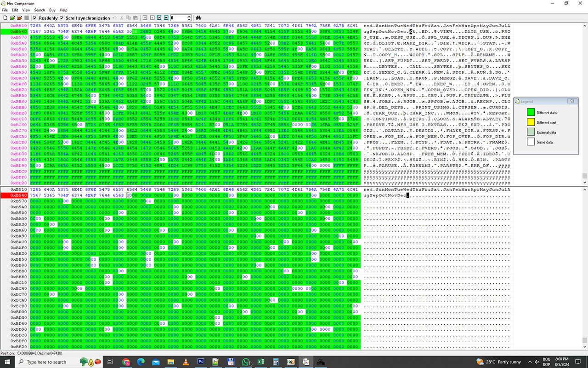Open the Edit menu

[15, 10]
